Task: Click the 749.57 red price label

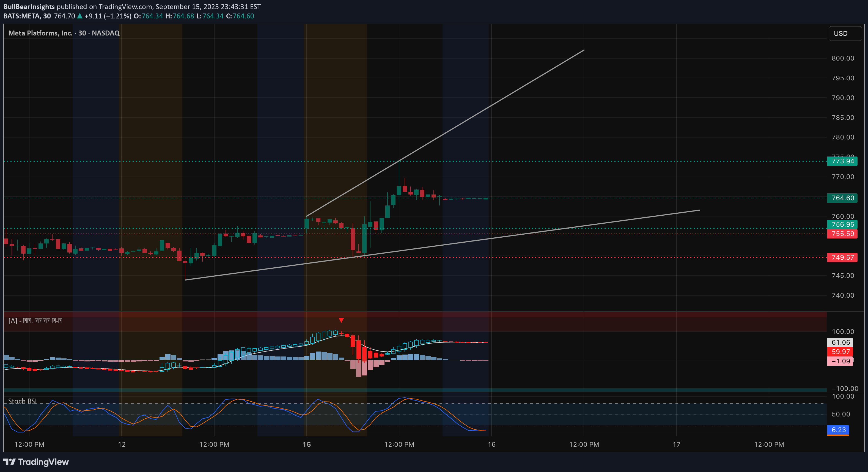Action: point(842,257)
